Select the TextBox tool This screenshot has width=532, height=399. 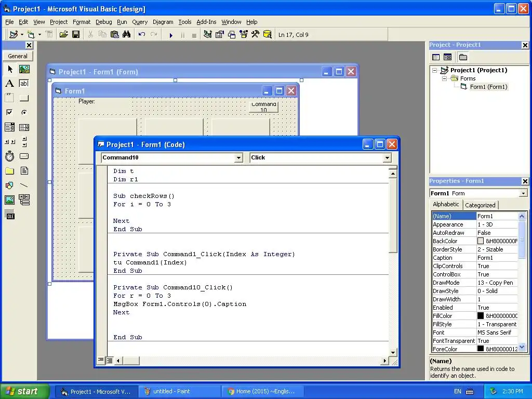[x=24, y=84]
